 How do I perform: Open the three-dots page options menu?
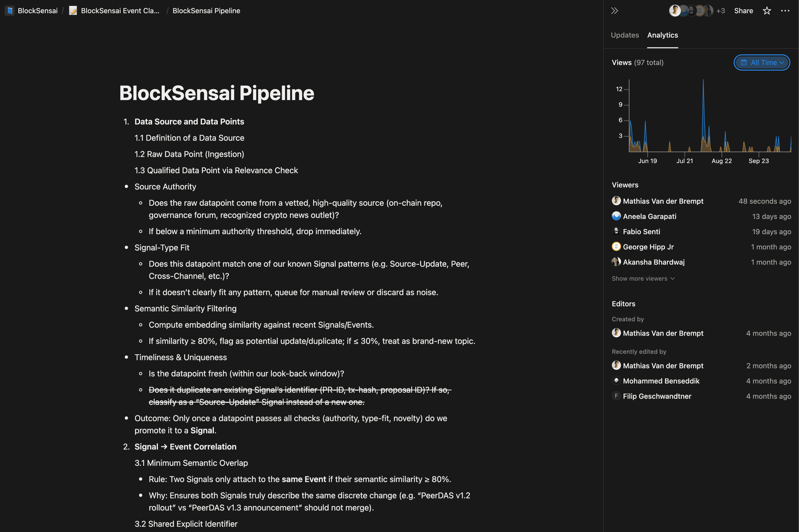coord(785,11)
